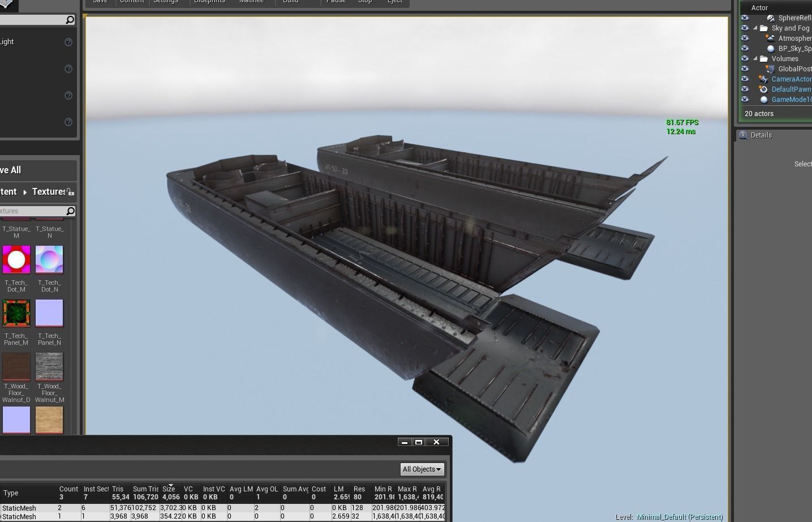Select the light wood plank texture thumbnail
The height and width of the screenshot is (522, 812).
point(49,420)
